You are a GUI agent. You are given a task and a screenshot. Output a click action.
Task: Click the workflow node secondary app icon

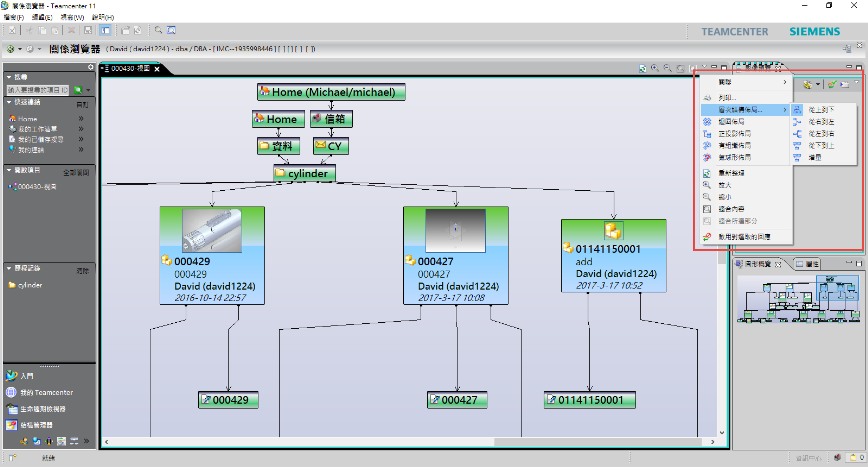point(49,441)
